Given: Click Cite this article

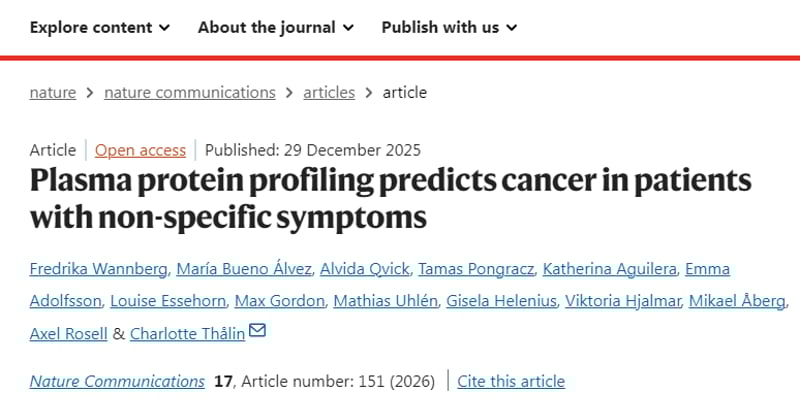Looking at the screenshot, I should (x=511, y=381).
